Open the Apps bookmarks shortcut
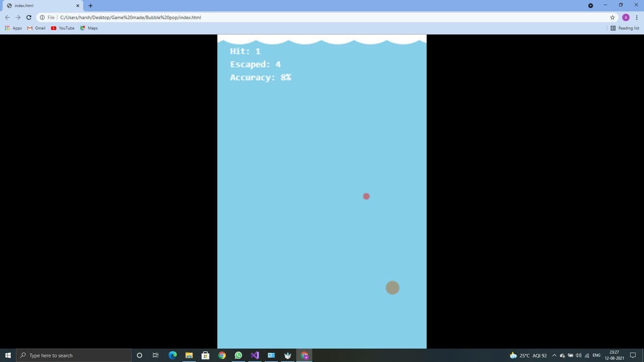 click(x=14, y=28)
